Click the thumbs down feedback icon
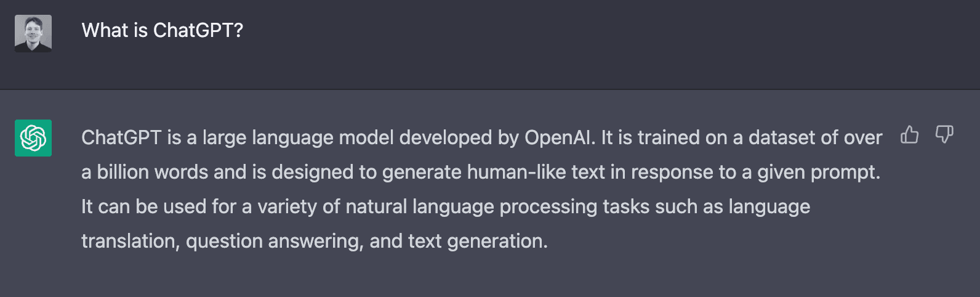The width and height of the screenshot is (980, 297). pos(944,134)
